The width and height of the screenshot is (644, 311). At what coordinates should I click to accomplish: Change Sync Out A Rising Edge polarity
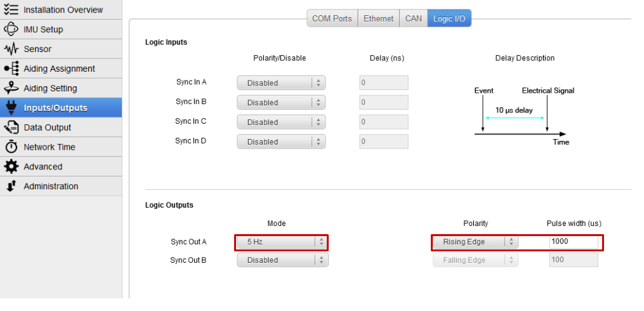475,242
